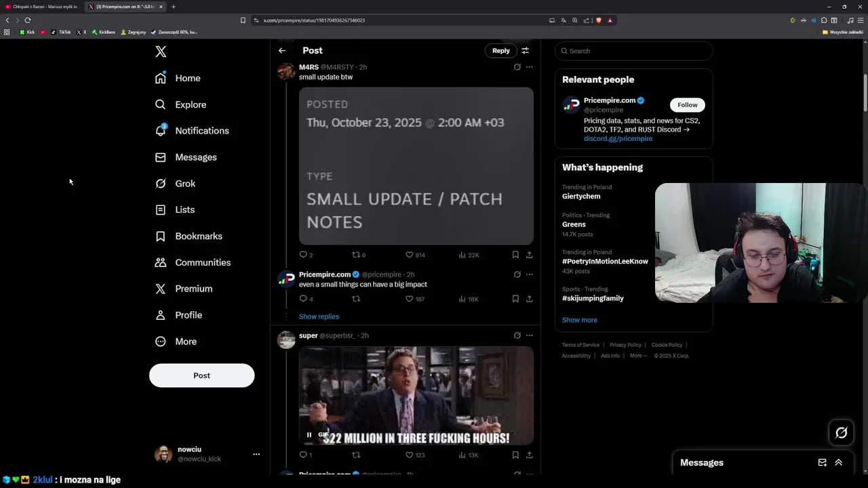Screen dimensions: 868x488
Task: Go to Home in the sidebar
Action: 178,78
